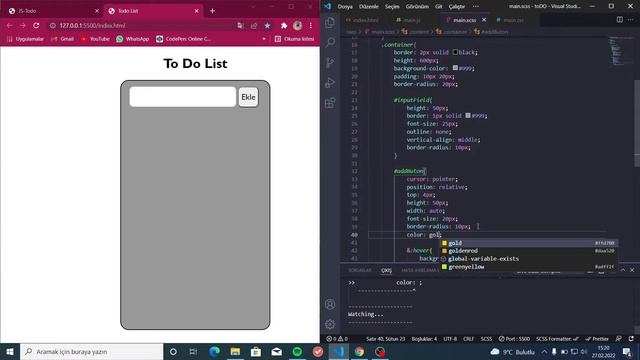Viewport: 640px width, 360px height.
Task: Click the #999 swatch beside background-color
Action: pyautogui.click(x=455, y=68)
